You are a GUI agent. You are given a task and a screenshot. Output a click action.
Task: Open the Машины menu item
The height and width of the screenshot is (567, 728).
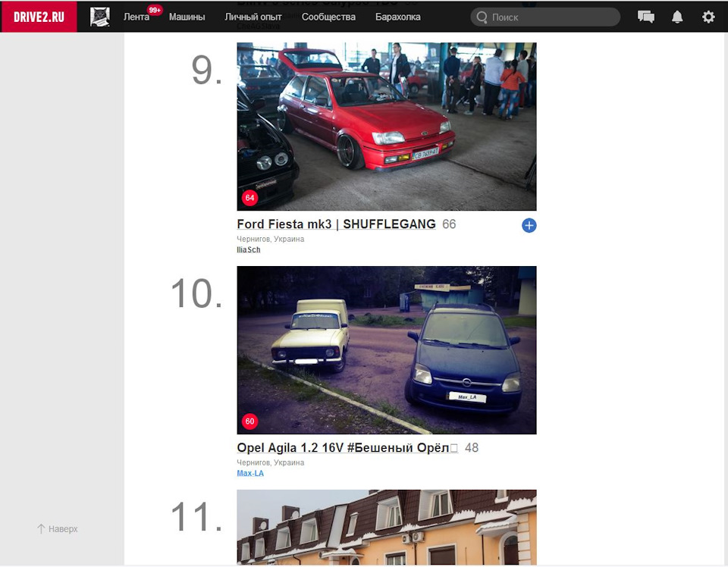click(187, 17)
